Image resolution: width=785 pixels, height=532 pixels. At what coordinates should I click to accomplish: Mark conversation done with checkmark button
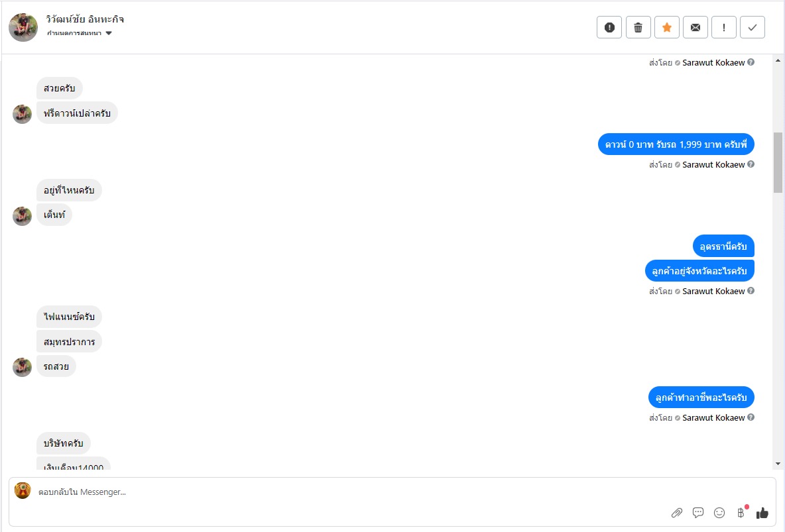[x=753, y=27]
